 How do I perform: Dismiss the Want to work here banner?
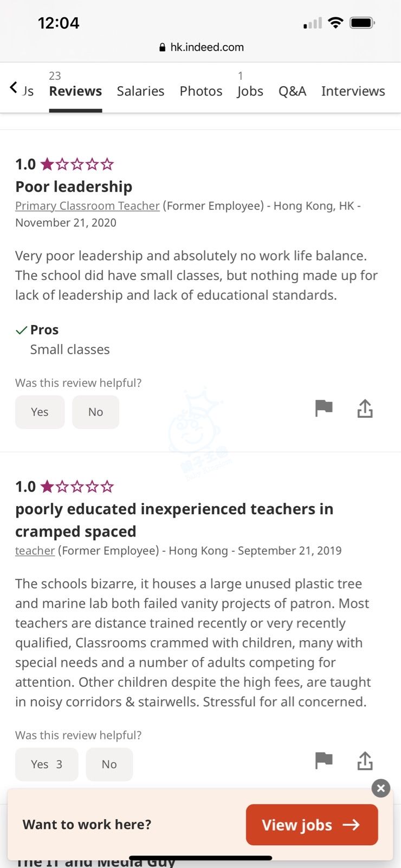tap(381, 788)
